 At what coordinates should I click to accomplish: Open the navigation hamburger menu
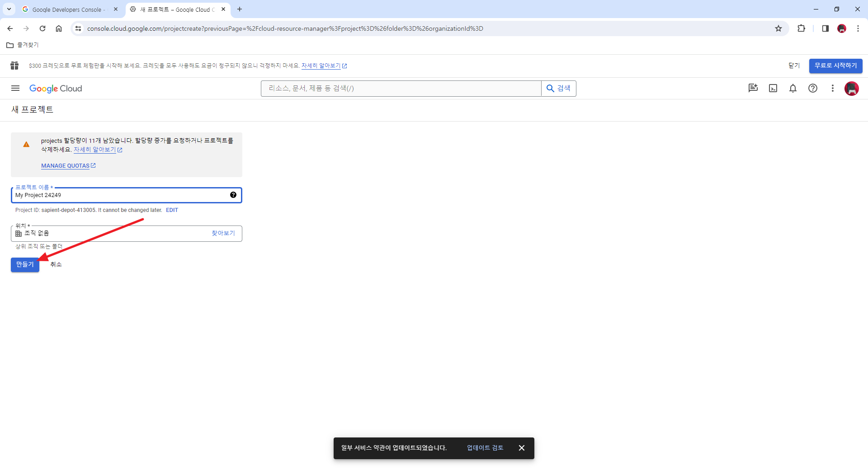(x=15, y=88)
